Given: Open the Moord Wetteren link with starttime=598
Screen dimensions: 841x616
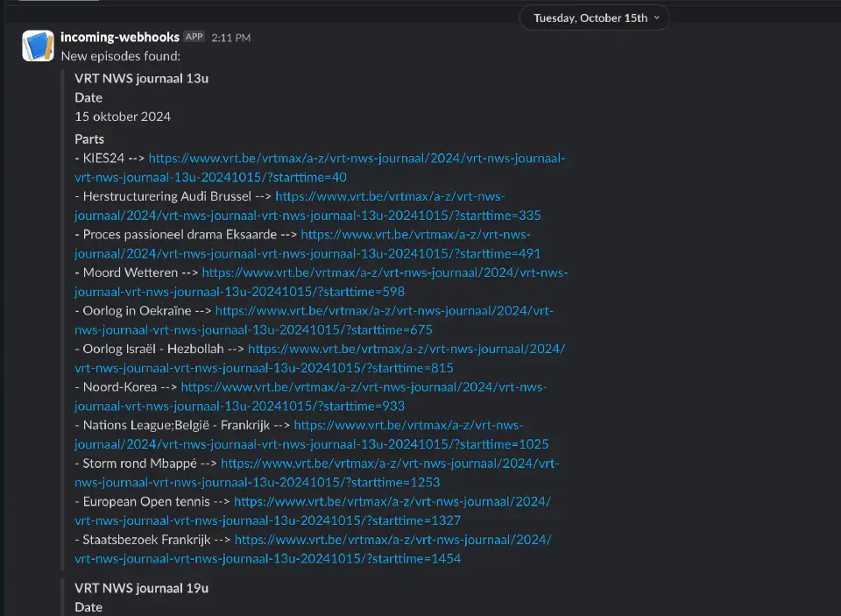Looking at the screenshot, I should (322, 281).
